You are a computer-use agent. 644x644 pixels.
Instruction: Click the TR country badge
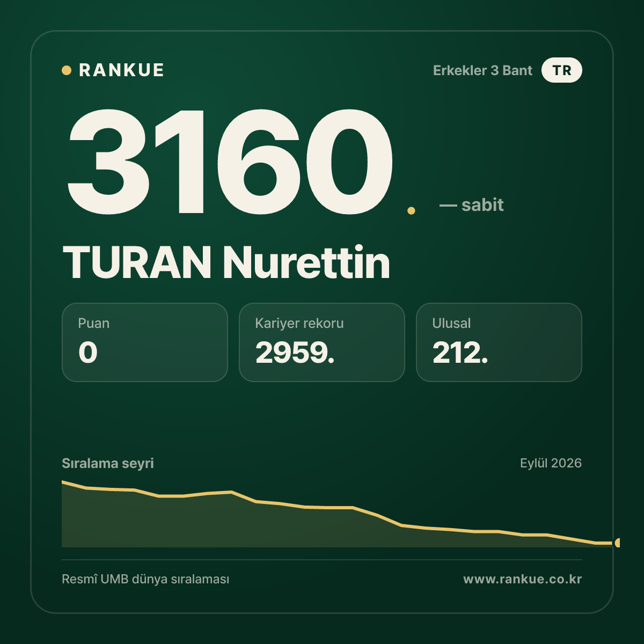[562, 70]
